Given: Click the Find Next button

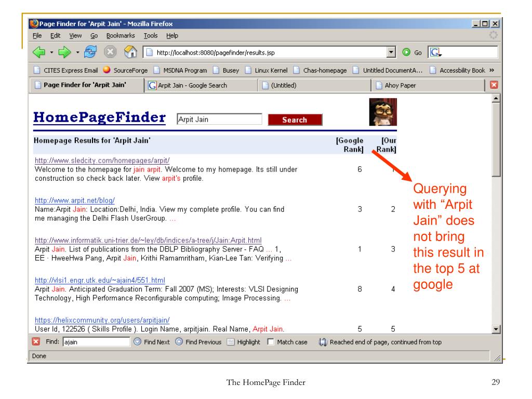Looking at the screenshot, I should point(152,342).
